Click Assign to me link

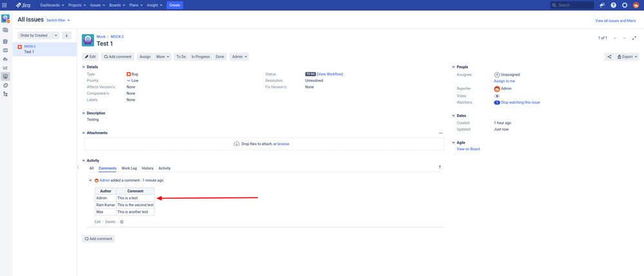504,81
